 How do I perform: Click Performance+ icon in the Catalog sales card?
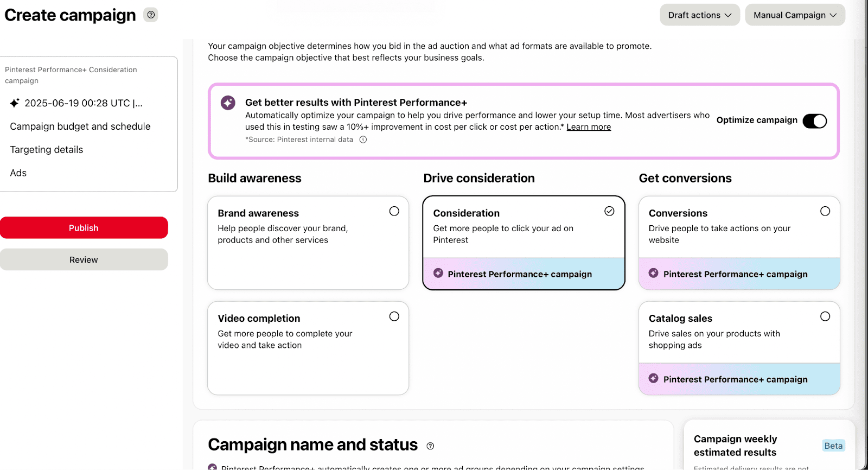pos(654,379)
